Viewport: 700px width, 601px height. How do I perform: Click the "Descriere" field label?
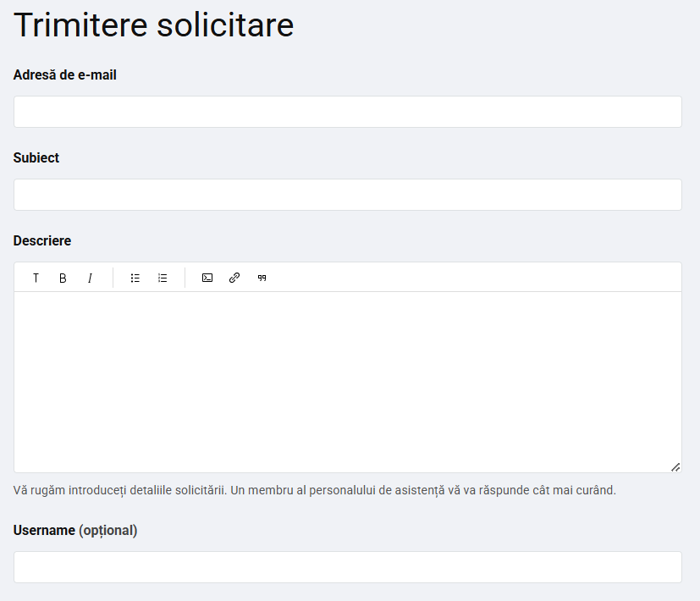click(42, 241)
